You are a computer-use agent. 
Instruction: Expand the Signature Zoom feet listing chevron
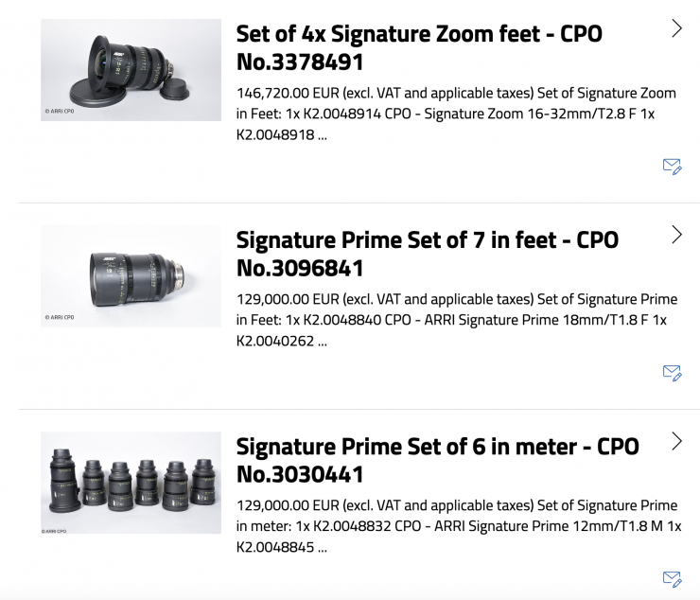(676, 28)
